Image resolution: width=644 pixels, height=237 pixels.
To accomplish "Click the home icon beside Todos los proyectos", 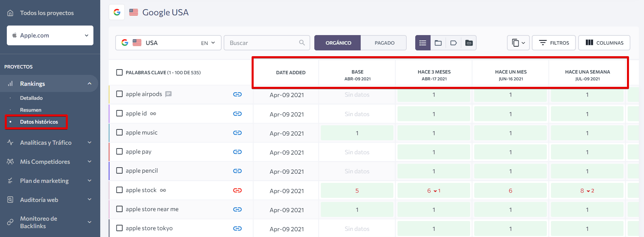I will 10,13.
